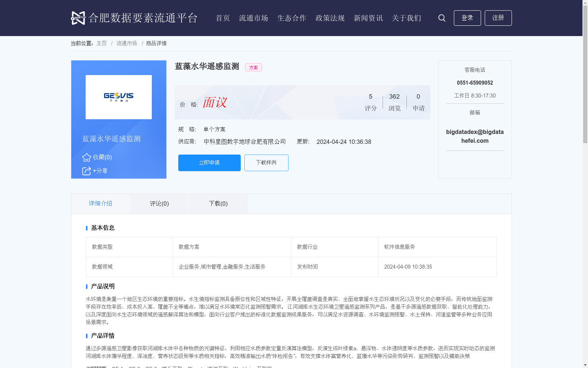This screenshot has width=588, height=368.
Task: Click the 下载样例 button
Action: (x=266, y=163)
